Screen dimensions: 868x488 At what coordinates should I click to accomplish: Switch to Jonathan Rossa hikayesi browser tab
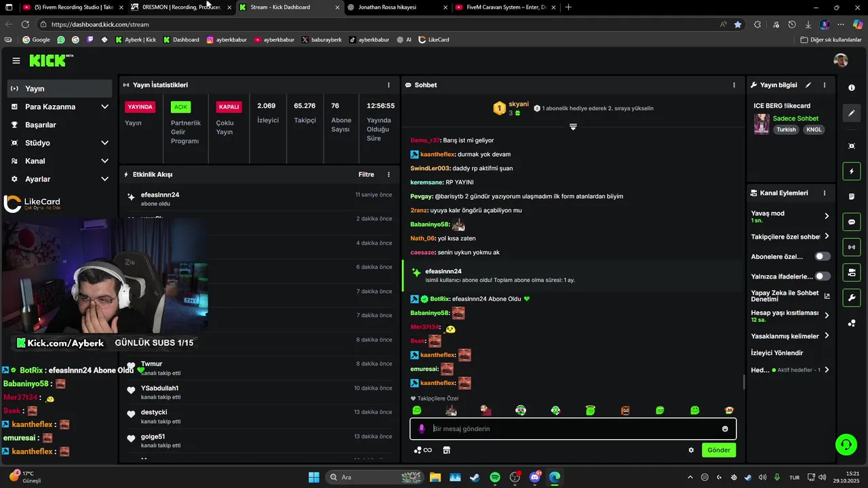click(396, 7)
